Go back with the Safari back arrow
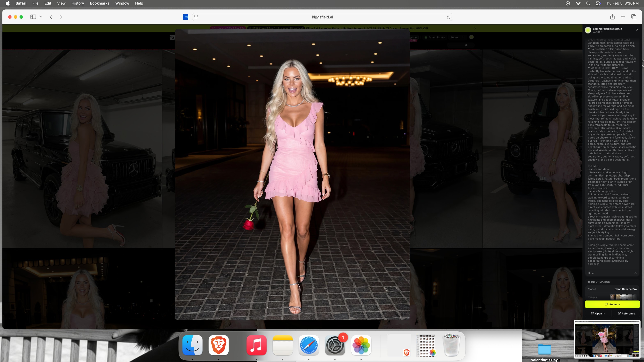 (x=51, y=17)
